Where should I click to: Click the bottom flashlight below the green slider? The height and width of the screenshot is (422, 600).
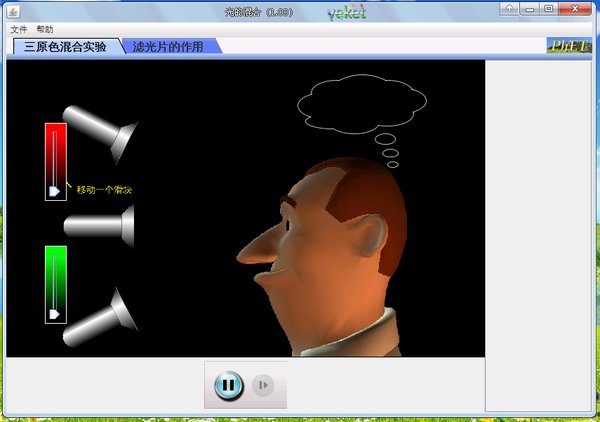click(x=100, y=319)
